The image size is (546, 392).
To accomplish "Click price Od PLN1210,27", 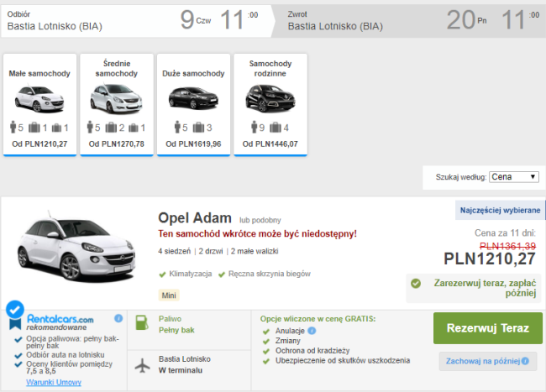I will click(x=39, y=144).
